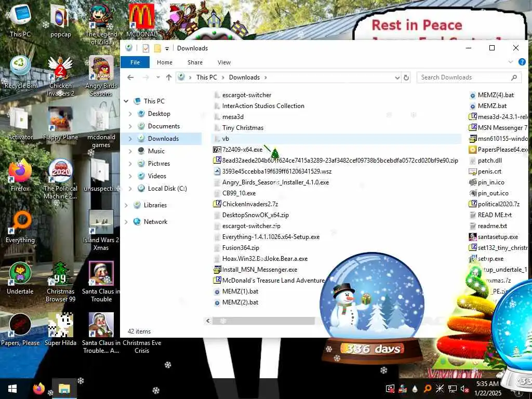Customize Quick Access Toolbar dropdown arrow
Image resolution: width=532 pixels, height=399 pixels.
[167, 48]
